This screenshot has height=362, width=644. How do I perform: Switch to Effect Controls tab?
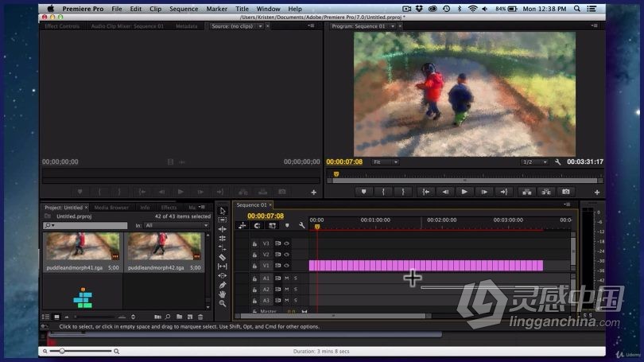click(61, 26)
